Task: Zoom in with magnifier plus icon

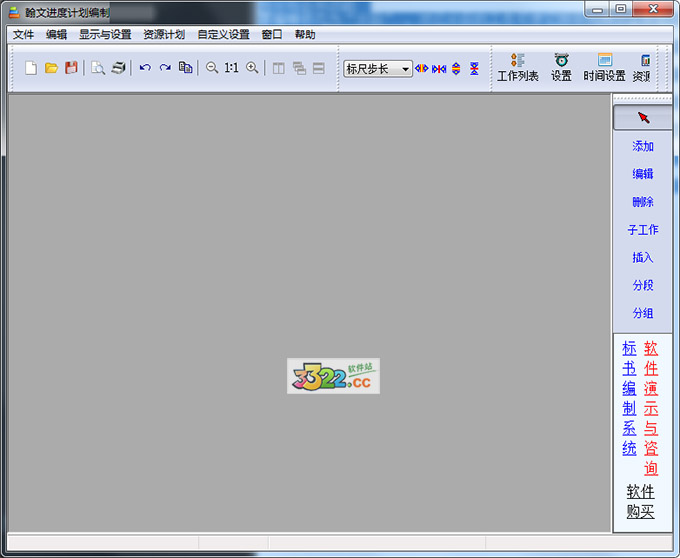Action: [252, 68]
